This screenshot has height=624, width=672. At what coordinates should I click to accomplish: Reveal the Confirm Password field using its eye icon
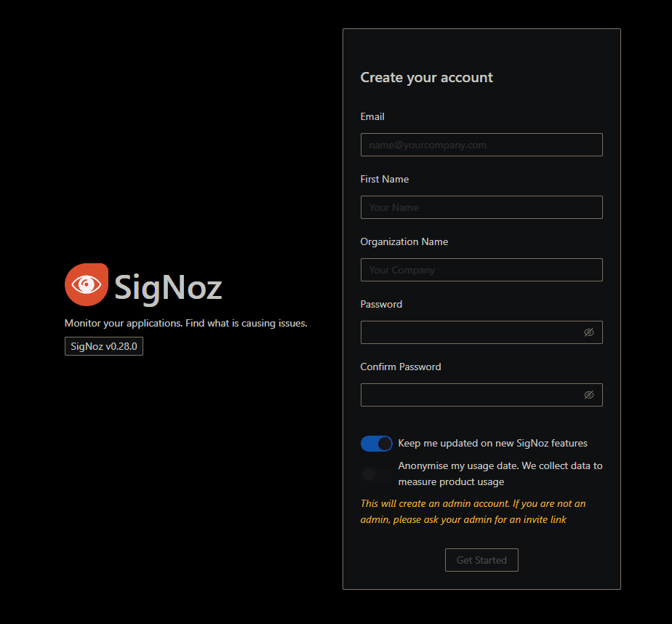tap(589, 395)
